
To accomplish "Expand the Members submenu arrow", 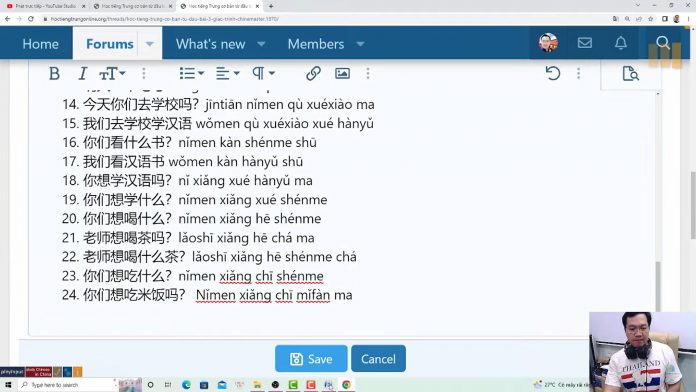I will [360, 44].
